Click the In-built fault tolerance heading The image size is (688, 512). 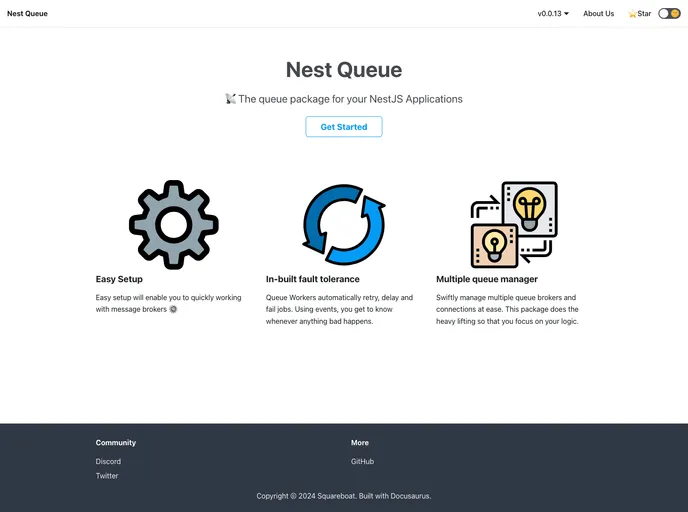(312, 279)
